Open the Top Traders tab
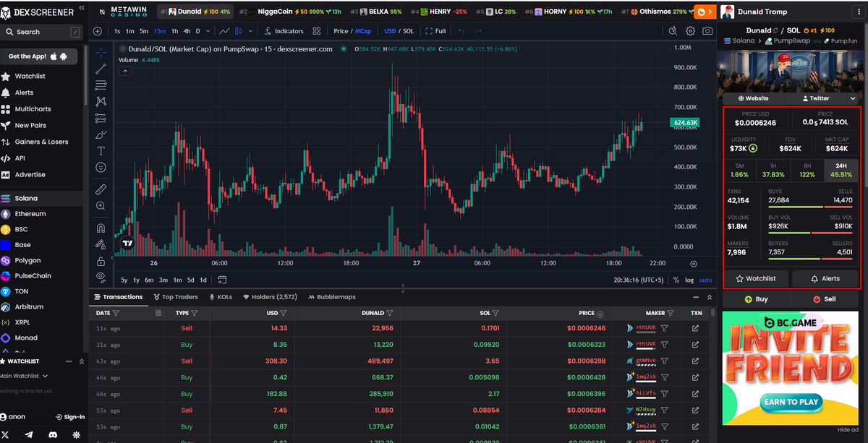Screen dimensions: 868x443 (174, 297)
